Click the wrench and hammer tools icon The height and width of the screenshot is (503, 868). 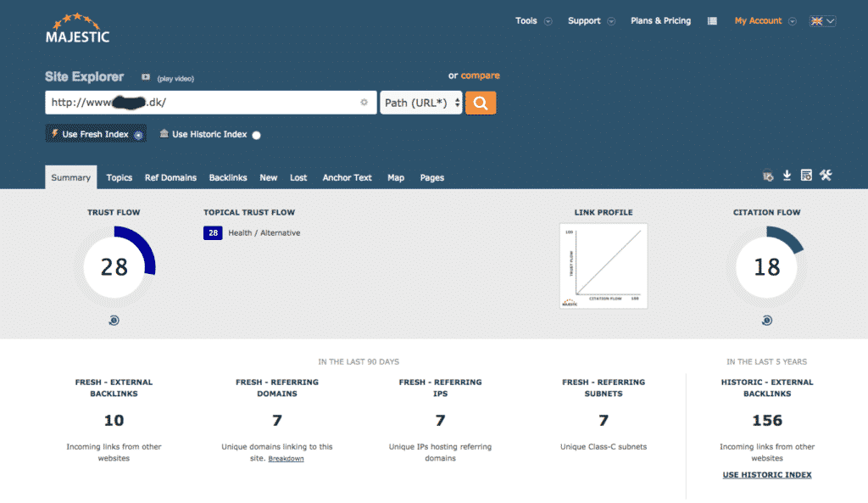pos(826,176)
